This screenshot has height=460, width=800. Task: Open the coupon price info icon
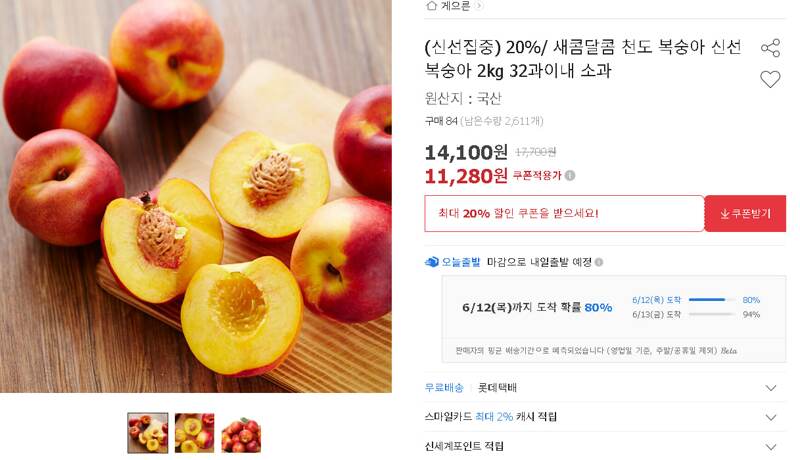click(570, 175)
